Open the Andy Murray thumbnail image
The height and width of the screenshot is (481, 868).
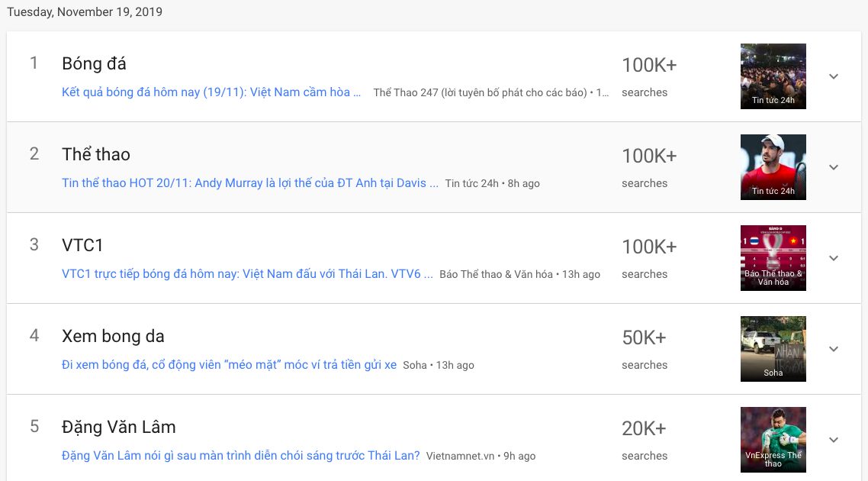773,167
